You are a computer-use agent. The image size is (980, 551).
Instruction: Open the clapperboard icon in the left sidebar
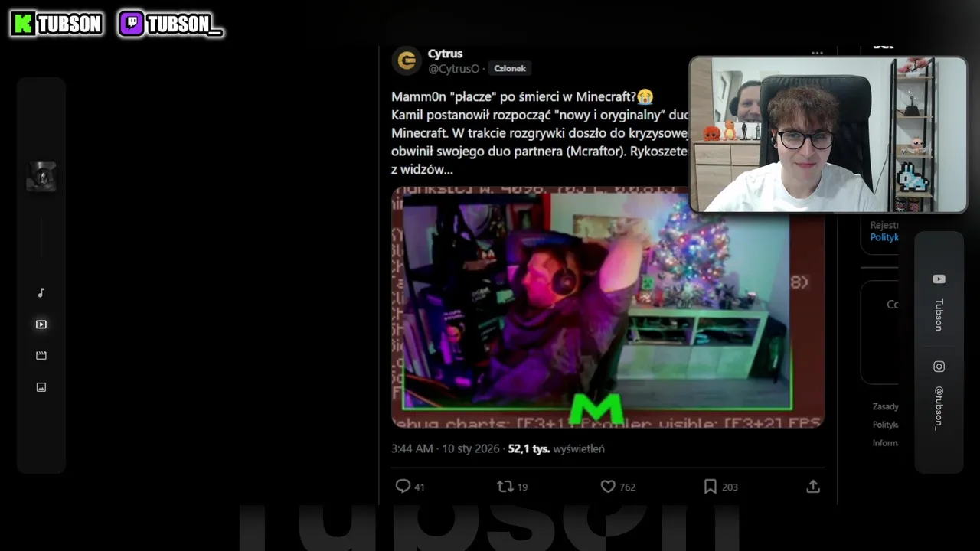pyautogui.click(x=41, y=356)
